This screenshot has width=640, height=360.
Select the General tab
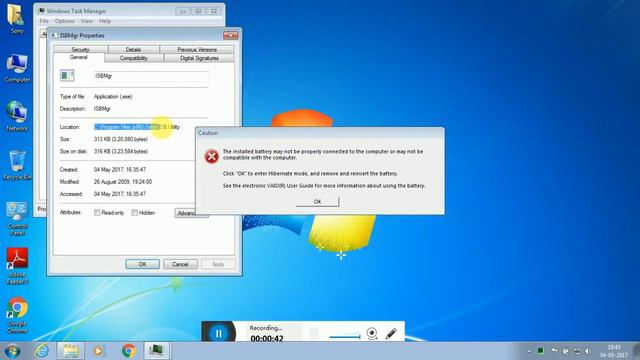click(78, 58)
